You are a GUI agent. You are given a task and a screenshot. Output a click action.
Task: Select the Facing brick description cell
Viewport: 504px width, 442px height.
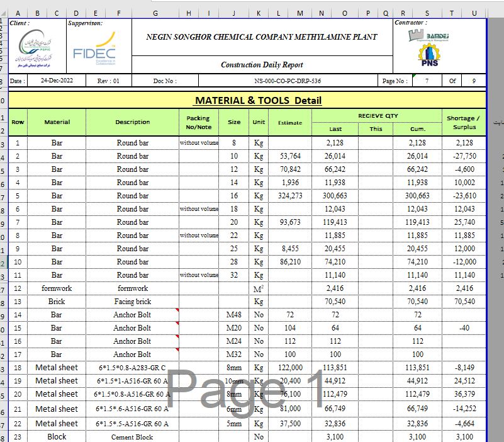(132, 302)
